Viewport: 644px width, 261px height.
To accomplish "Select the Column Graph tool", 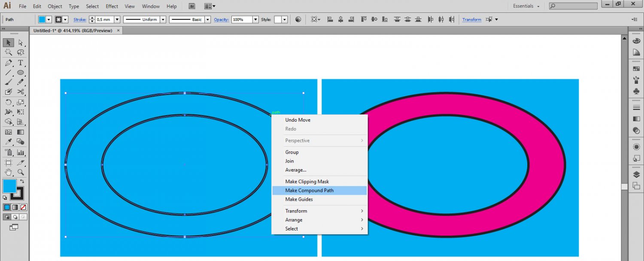I will click(x=20, y=152).
